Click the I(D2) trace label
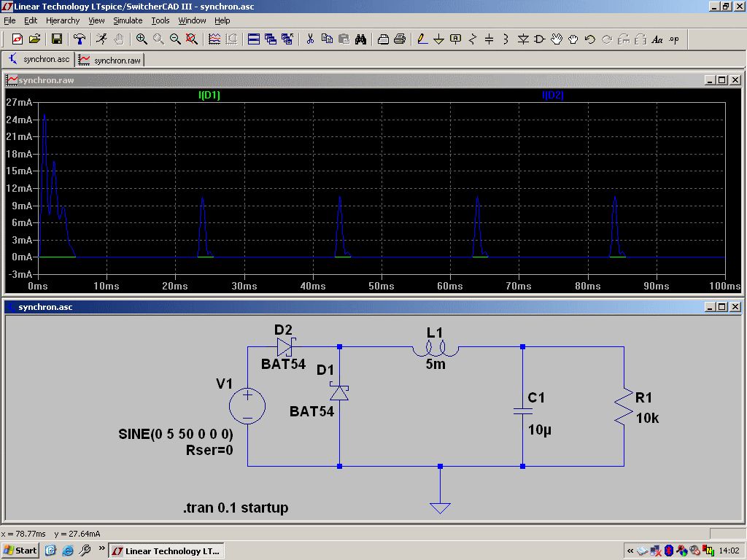The image size is (747, 560). [x=552, y=95]
